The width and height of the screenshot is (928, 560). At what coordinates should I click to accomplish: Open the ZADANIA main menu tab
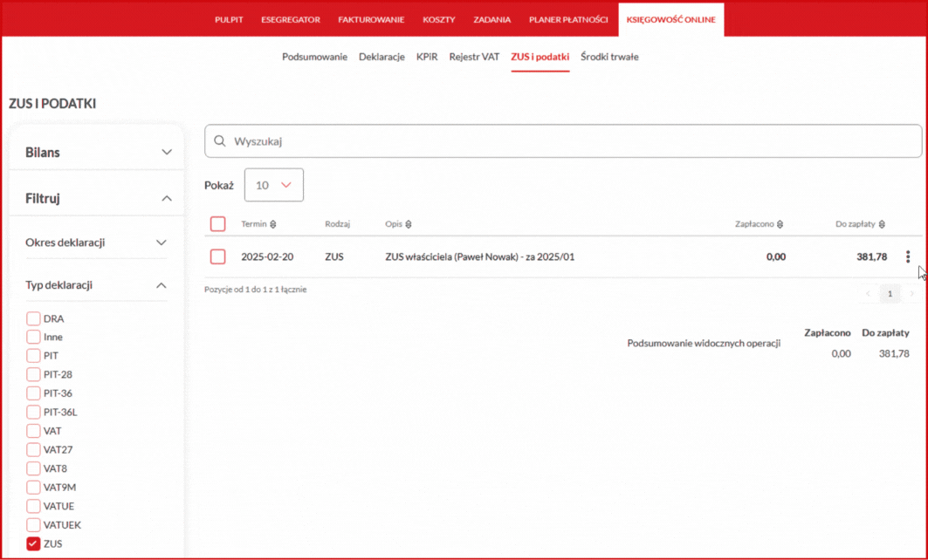click(x=491, y=19)
